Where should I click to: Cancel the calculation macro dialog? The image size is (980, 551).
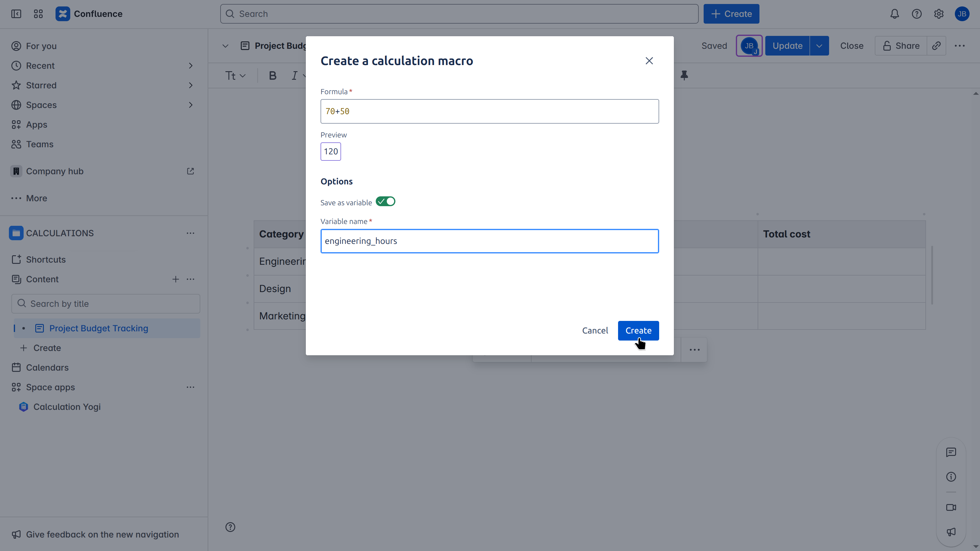(x=595, y=330)
